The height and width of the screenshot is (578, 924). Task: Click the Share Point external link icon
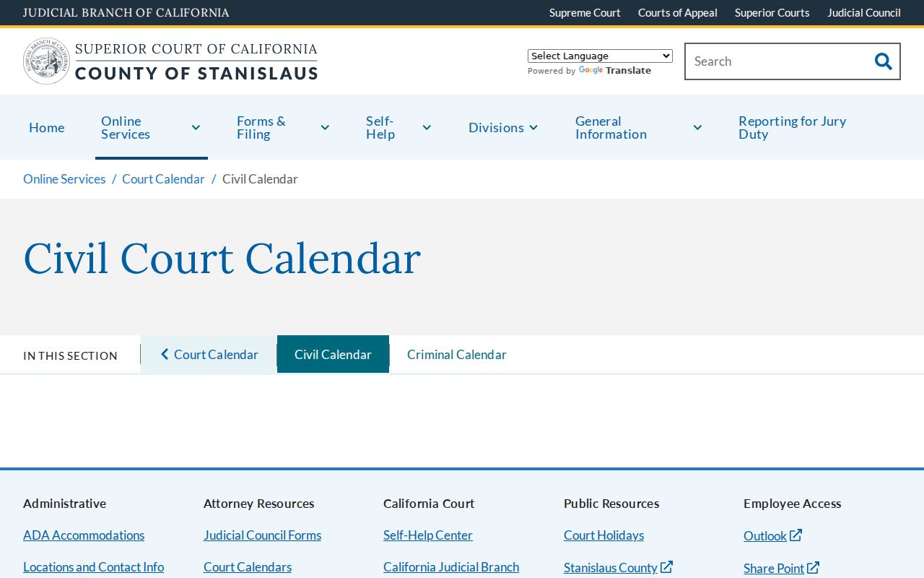(813, 568)
